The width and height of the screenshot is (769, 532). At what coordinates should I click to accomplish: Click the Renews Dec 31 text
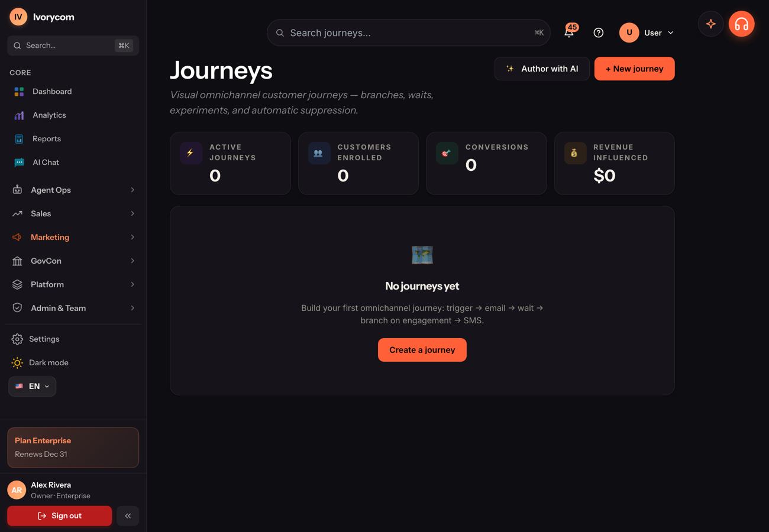tap(41, 455)
